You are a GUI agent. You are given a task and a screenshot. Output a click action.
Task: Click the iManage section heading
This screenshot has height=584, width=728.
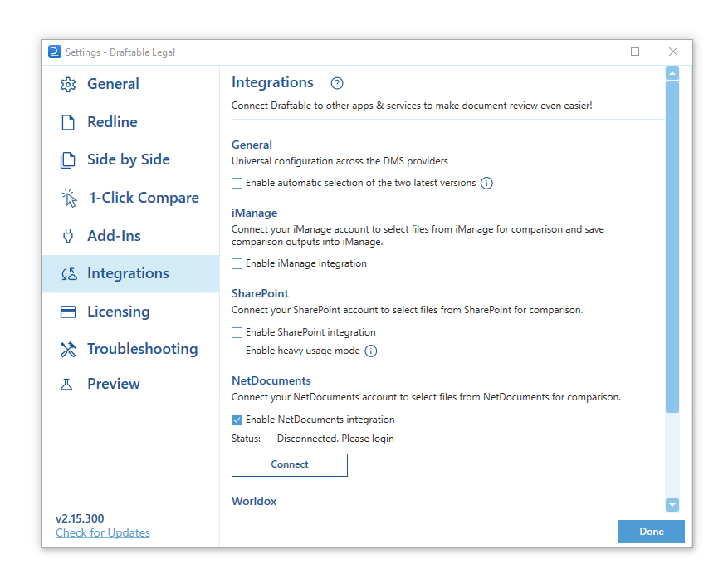click(255, 213)
